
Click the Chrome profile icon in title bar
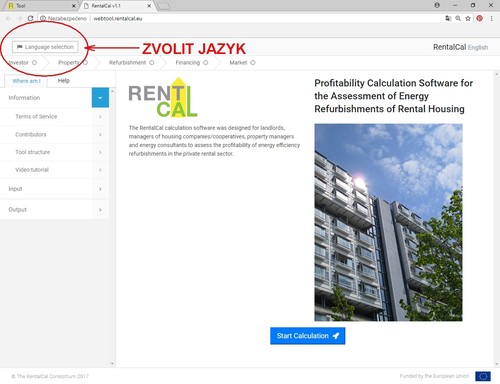point(437,5)
